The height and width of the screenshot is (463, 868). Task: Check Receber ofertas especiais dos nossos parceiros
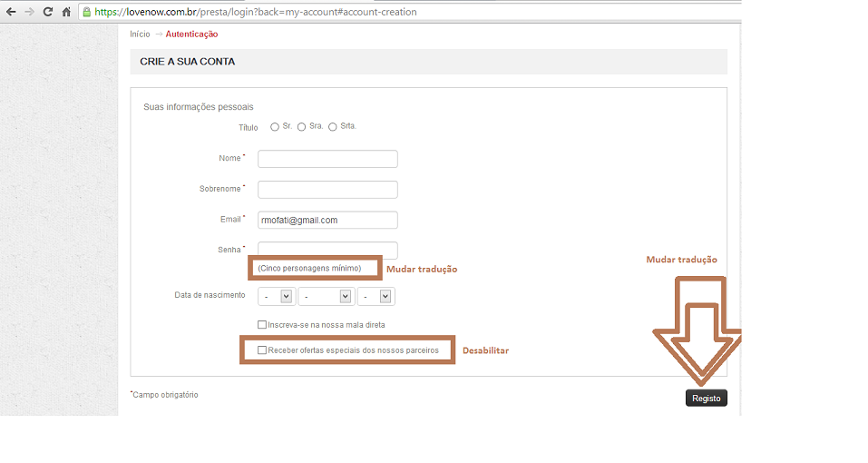click(x=262, y=350)
